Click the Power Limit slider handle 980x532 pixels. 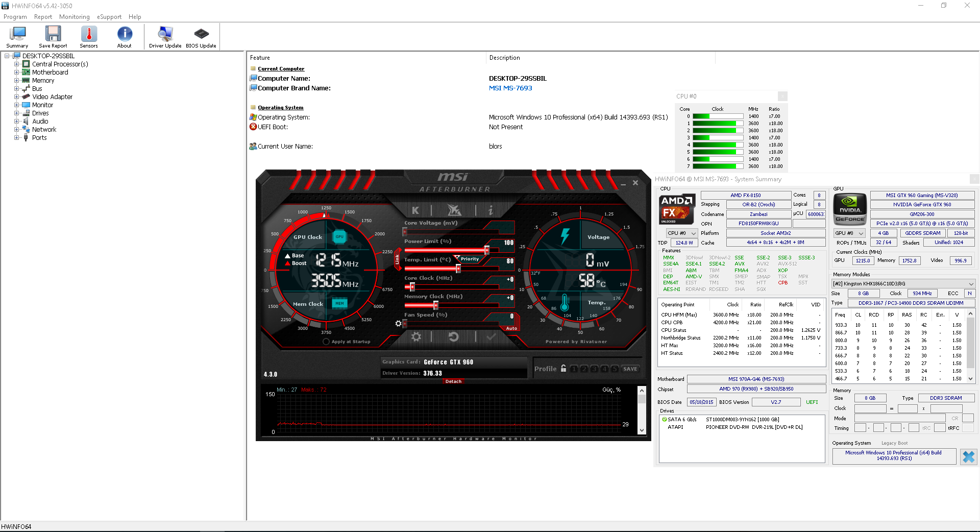(487, 250)
